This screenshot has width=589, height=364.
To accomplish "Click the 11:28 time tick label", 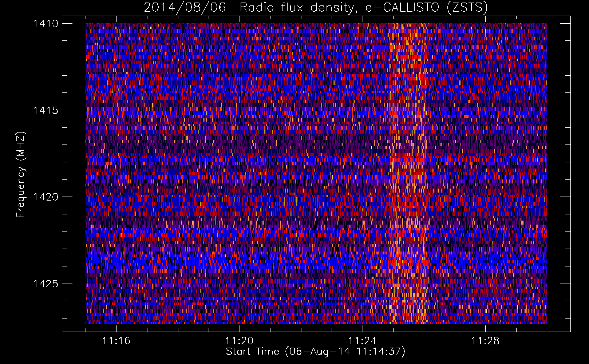I will (x=485, y=341).
